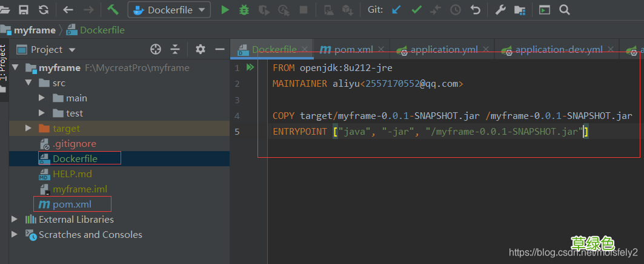The image size is (644, 264).
Task: Collapse the src folder
Action: pyautogui.click(x=28, y=83)
